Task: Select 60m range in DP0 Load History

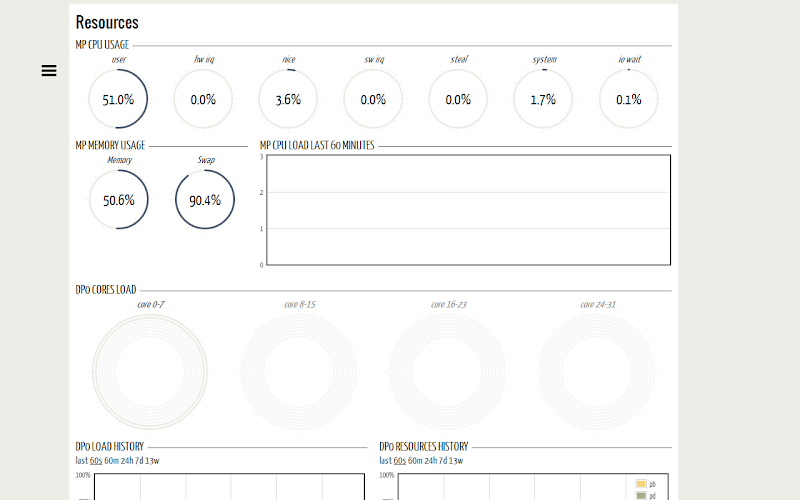Action: [x=111, y=461]
